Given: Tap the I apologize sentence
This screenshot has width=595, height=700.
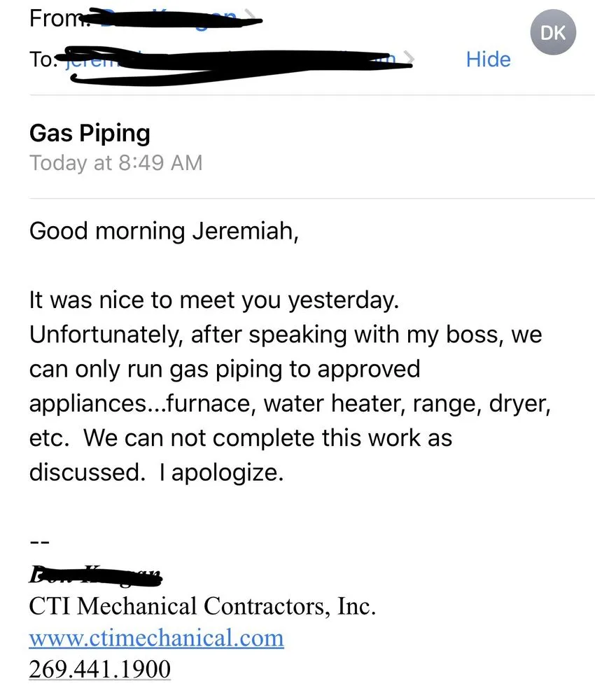Looking at the screenshot, I should (221, 472).
